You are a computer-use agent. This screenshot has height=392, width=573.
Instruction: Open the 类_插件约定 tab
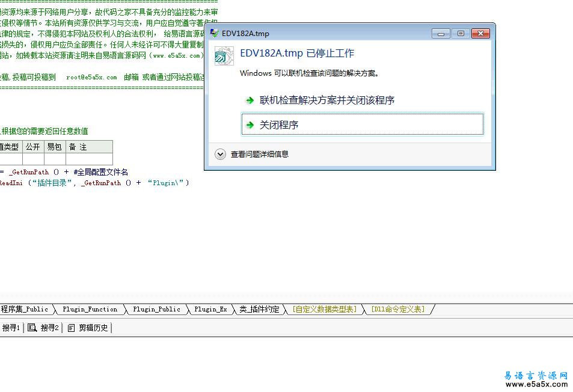(259, 310)
